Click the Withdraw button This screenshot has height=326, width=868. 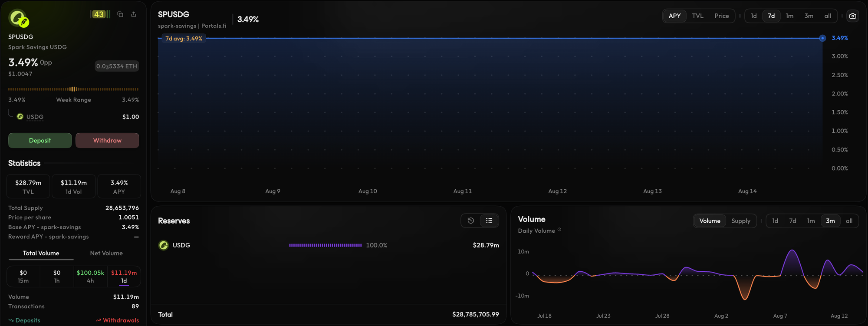click(107, 140)
